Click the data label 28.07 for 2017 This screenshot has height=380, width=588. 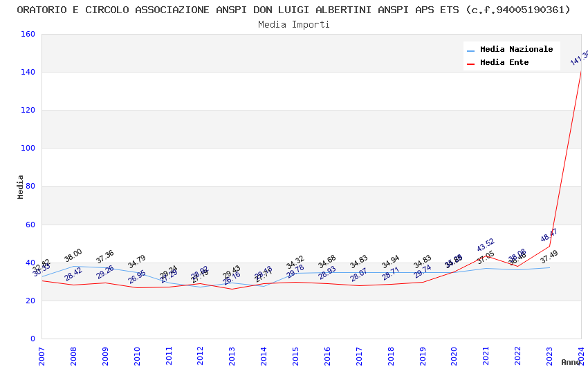pos(359,275)
